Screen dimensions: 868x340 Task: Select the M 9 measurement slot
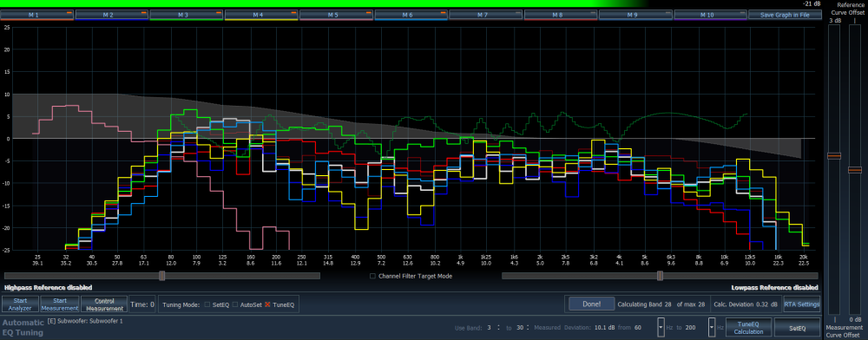pyautogui.click(x=635, y=15)
